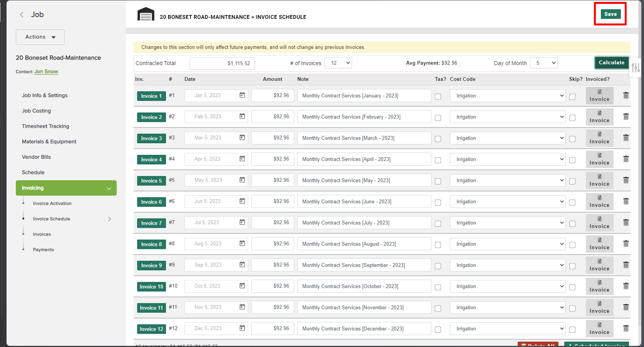This screenshot has height=347, width=644.
Task: Enable Tax checkbox for September invoice
Action: (x=438, y=266)
